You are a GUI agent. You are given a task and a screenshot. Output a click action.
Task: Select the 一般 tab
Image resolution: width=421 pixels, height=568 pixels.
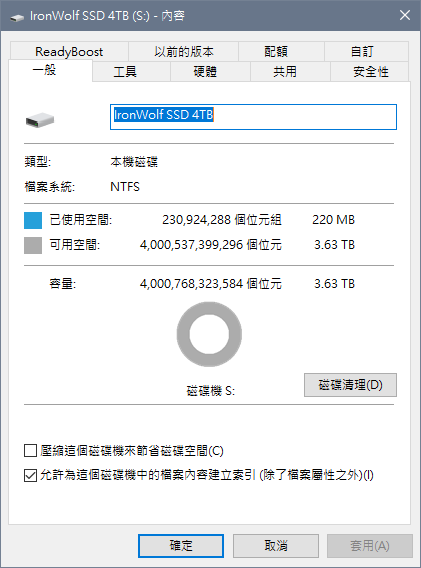pos(50,70)
